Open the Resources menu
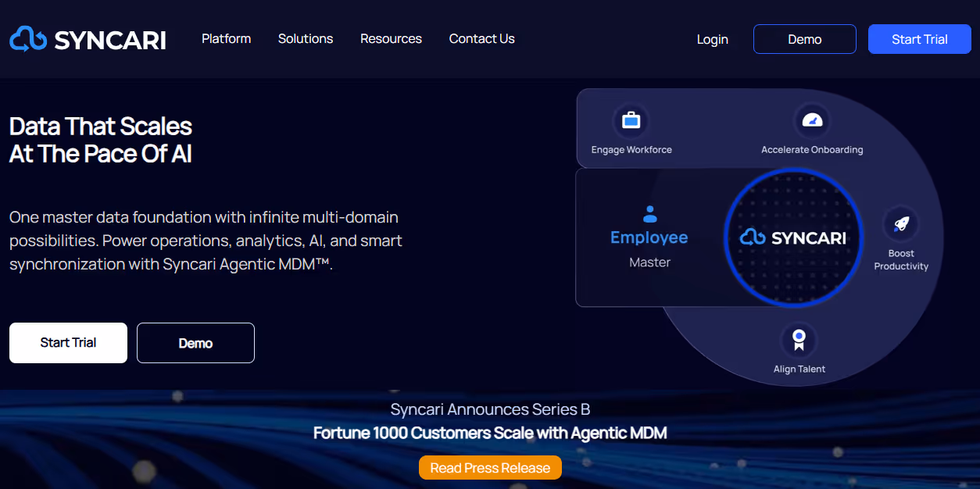 (x=391, y=38)
